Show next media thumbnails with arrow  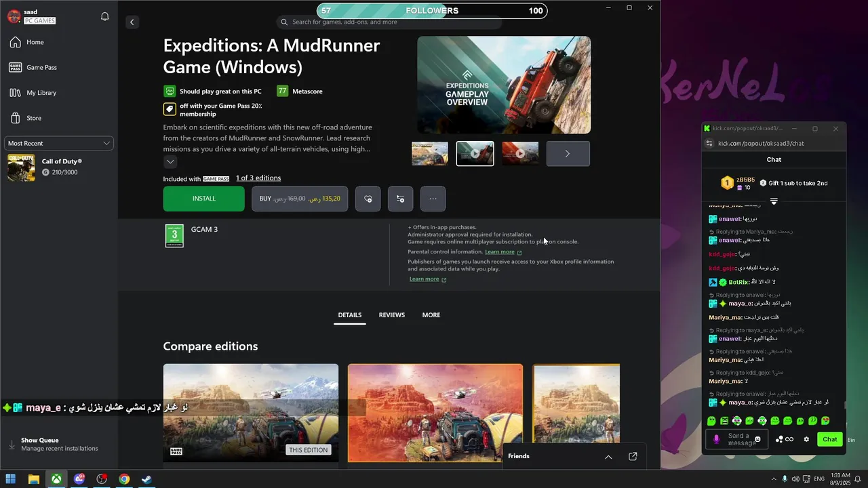tap(568, 153)
